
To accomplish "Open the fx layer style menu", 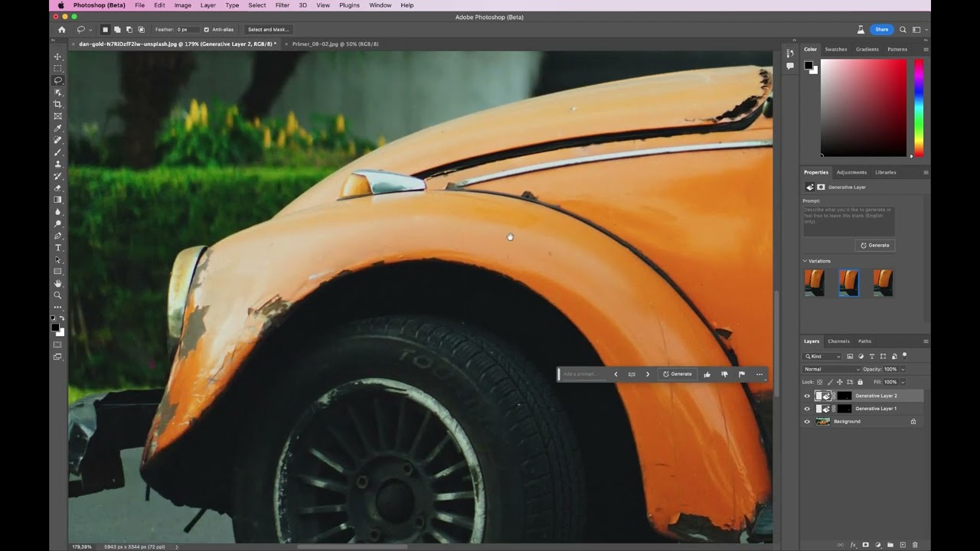I will coord(854,545).
